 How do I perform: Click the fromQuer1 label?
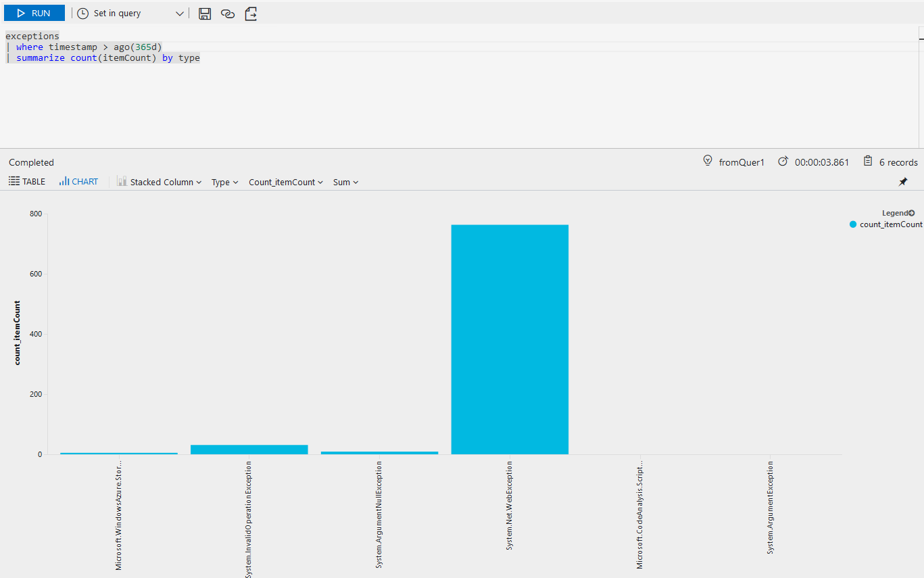pyautogui.click(x=741, y=162)
